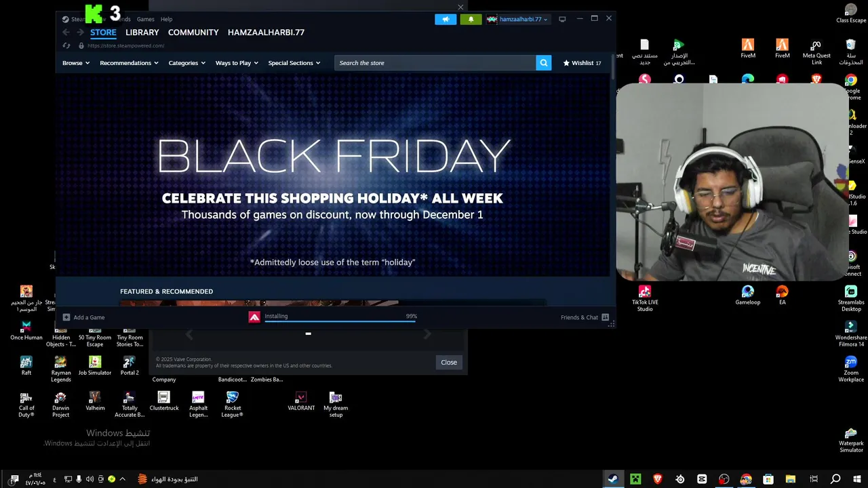Expand the Ways to Play dropdown
Screen dimensions: 868x488
point(237,63)
